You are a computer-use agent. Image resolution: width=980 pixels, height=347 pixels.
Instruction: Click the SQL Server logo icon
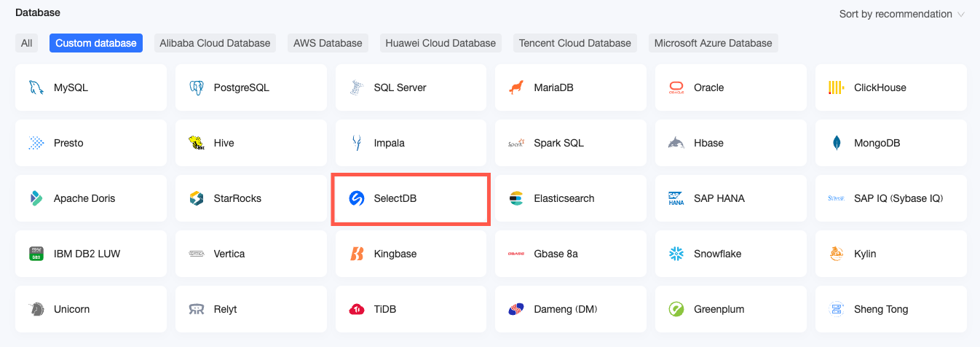(356, 87)
